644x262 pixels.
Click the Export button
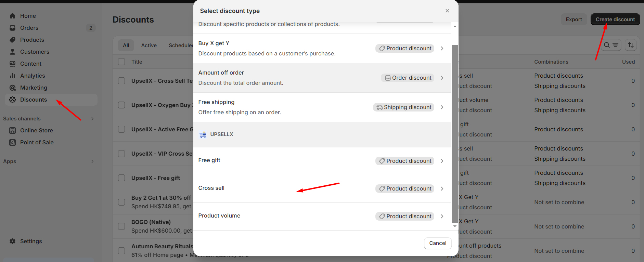click(x=574, y=19)
